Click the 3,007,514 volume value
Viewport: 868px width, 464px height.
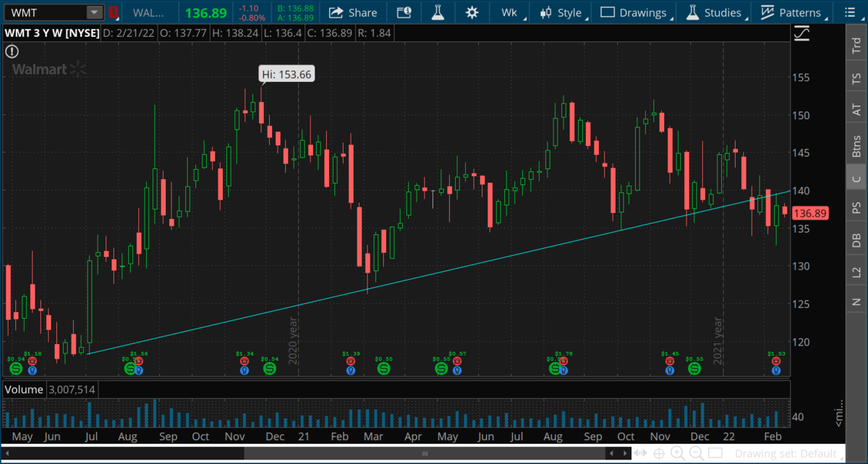[72, 390]
